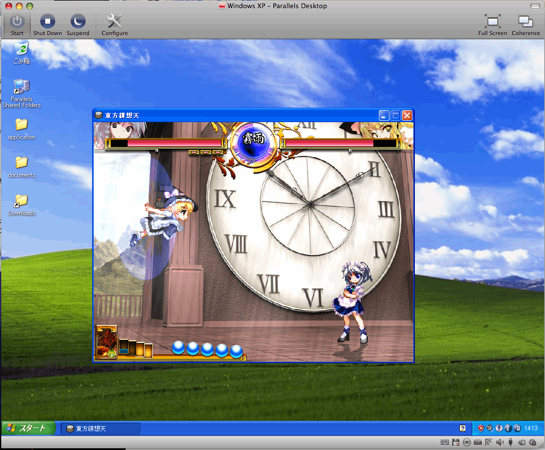Click the speaker sound status icon
Image resolution: width=545 pixels, height=450 pixels.
[500, 442]
